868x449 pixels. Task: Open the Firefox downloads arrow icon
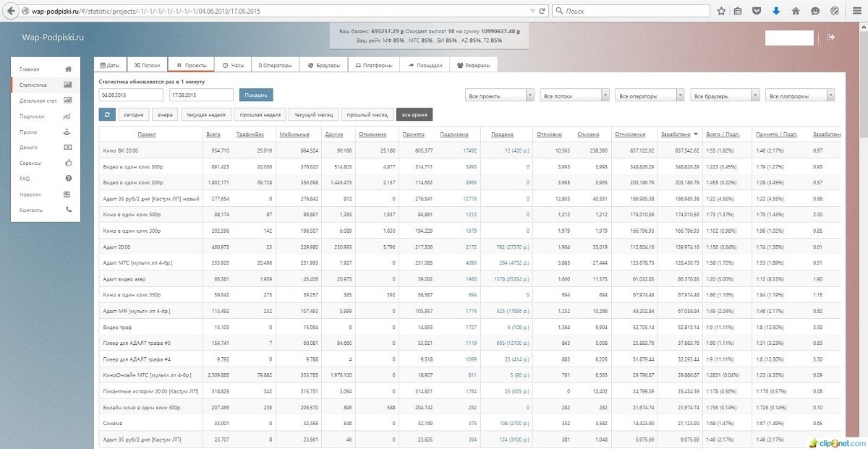point(776,11)
